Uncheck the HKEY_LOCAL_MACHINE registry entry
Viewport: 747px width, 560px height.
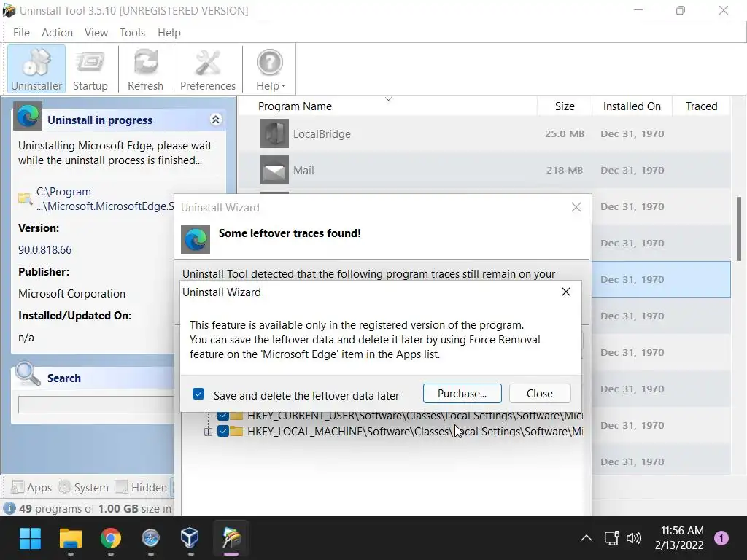(223, 432)
